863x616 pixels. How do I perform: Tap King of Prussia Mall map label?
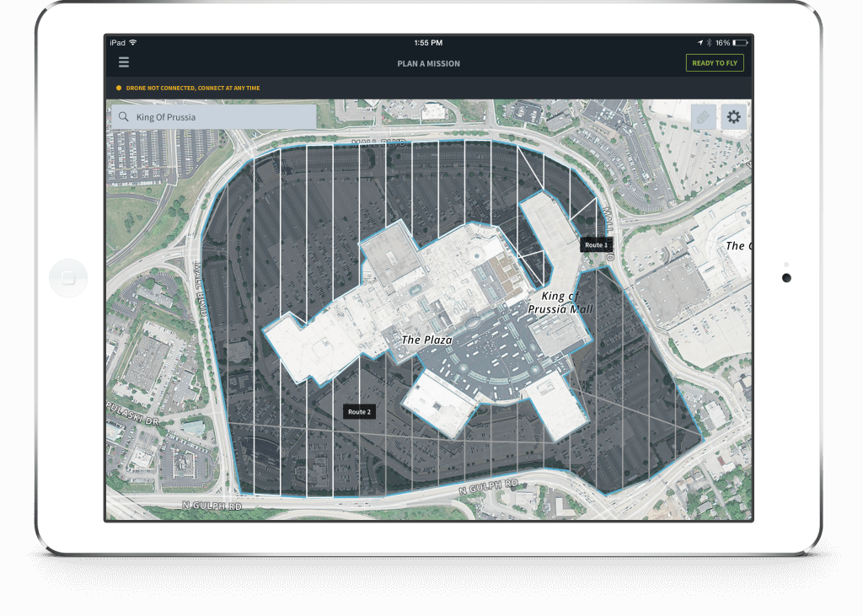point(560,303)
